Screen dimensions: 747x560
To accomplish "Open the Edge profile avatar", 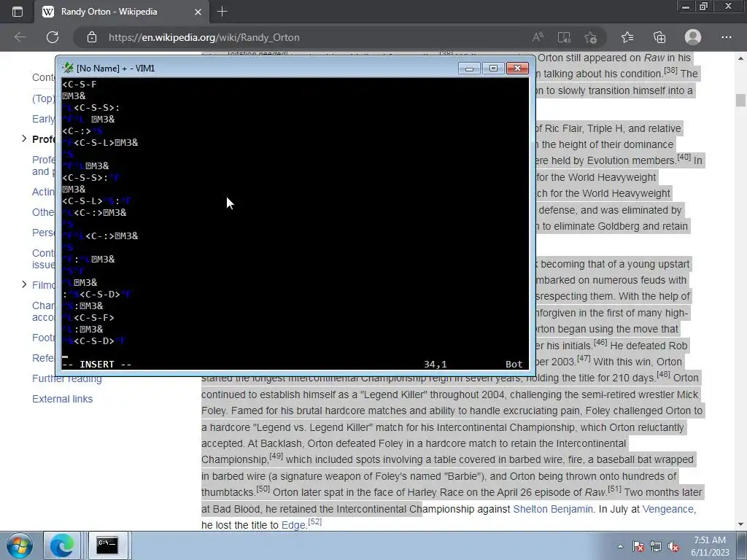I will point(693,37).
